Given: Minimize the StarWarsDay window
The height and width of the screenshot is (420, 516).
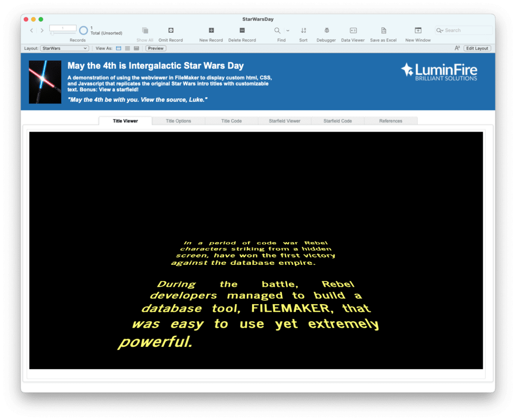Looking at the screenshot, I should click(33, 20).
